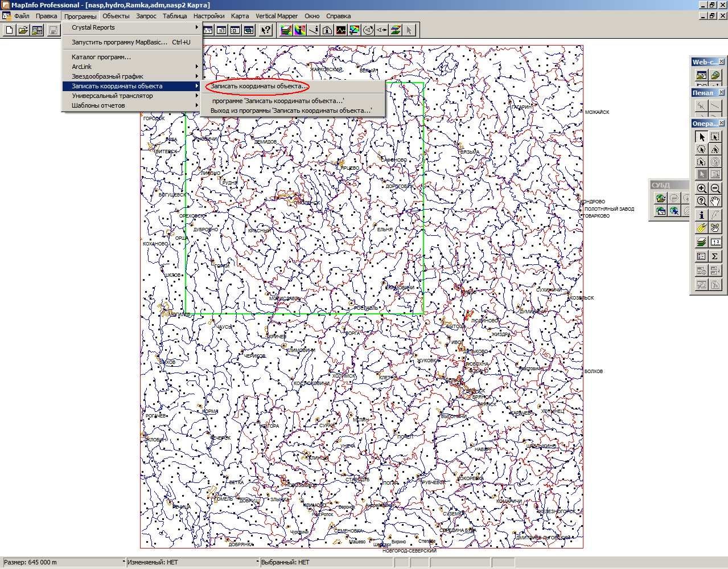Click Vertical Mapper cross-section graph icon

coord(341,30)
